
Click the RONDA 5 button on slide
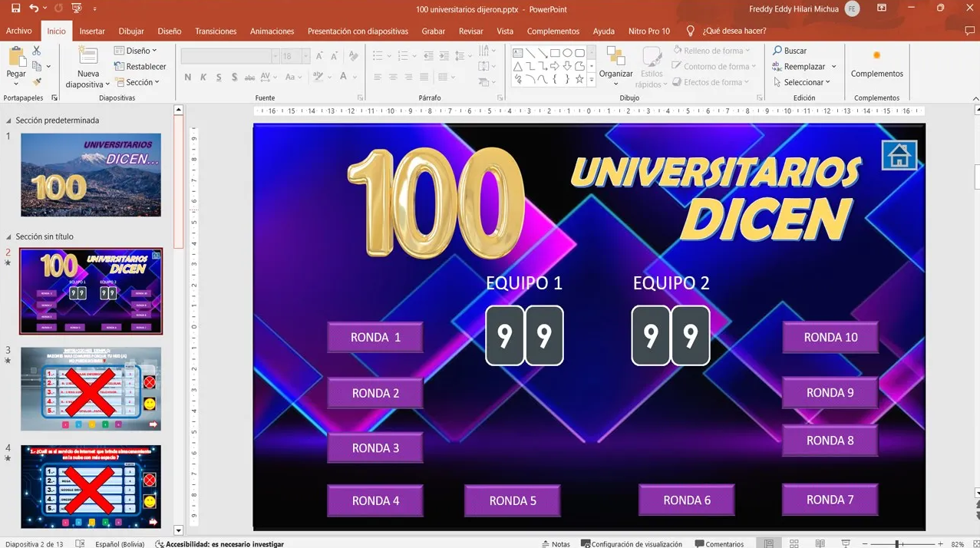[x=512, y=500]
